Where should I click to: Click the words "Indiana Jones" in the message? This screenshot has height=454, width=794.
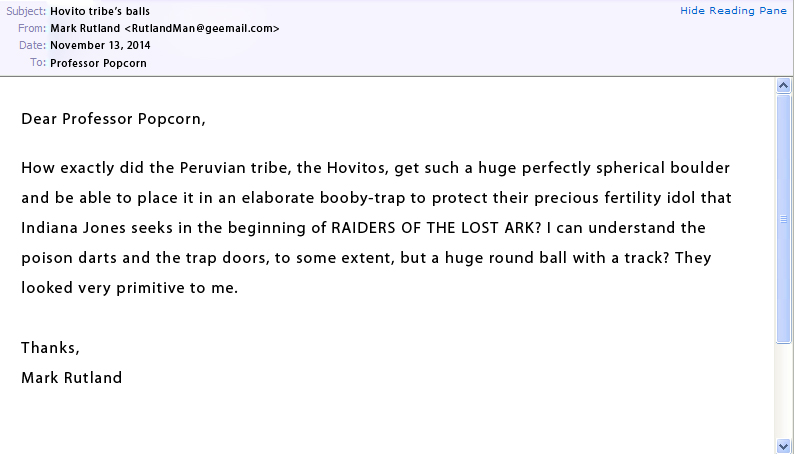(x=67, y=227)
